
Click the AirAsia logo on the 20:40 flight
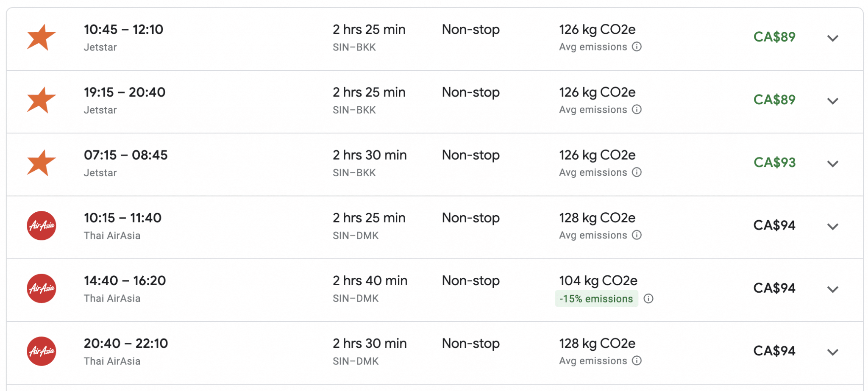tap(42, 351)
